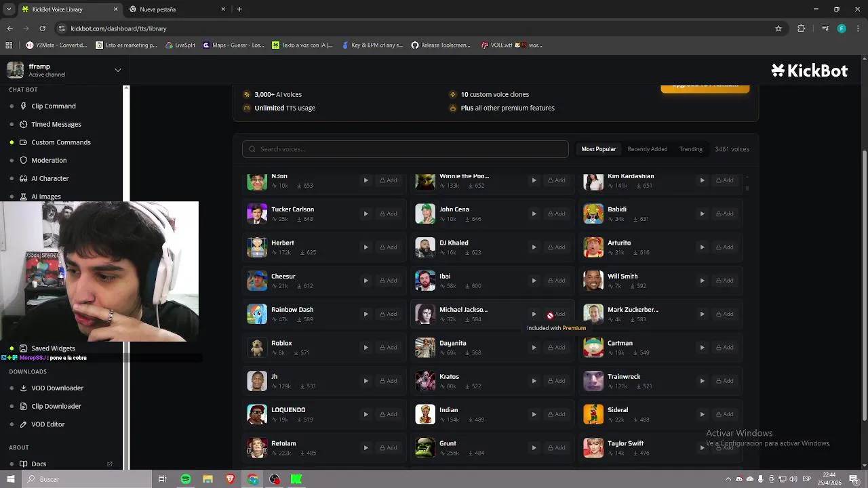Go back to previous page
Image resolution: width=868 pixels, height=488 pixels.
click(x=9, y=28)
